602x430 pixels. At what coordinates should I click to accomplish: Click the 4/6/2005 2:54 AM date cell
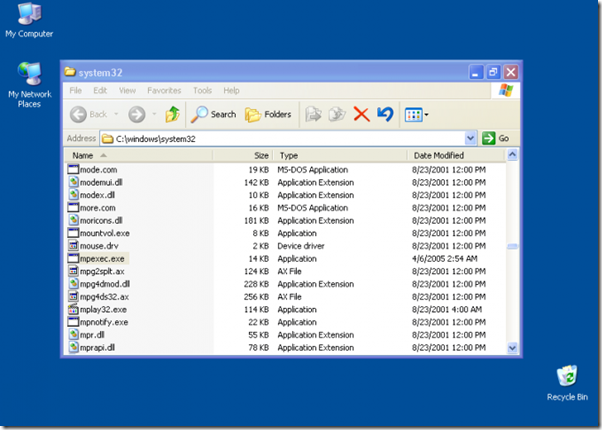click(x=445, y=259)
